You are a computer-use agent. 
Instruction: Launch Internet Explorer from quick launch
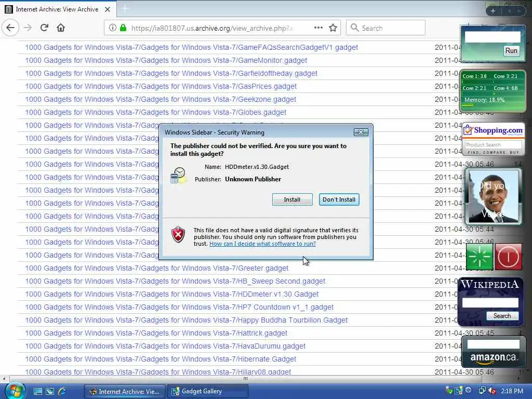[x=62, y=392]
